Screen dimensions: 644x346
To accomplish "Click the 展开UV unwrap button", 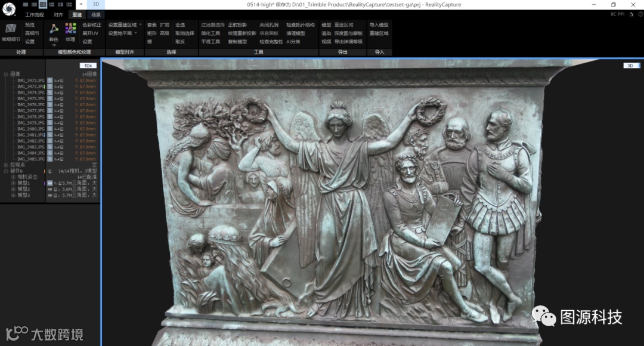I will point(91,33).
